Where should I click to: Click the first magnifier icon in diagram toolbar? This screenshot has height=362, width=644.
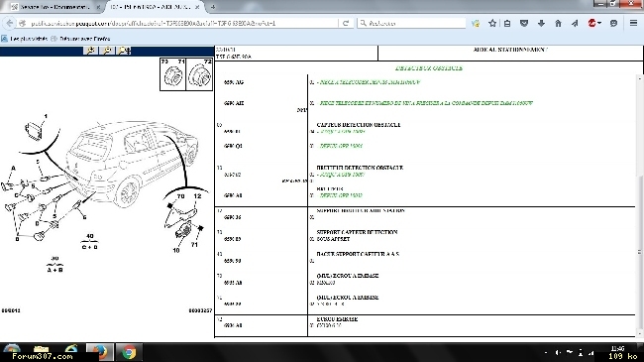click(x=91, y=51)
